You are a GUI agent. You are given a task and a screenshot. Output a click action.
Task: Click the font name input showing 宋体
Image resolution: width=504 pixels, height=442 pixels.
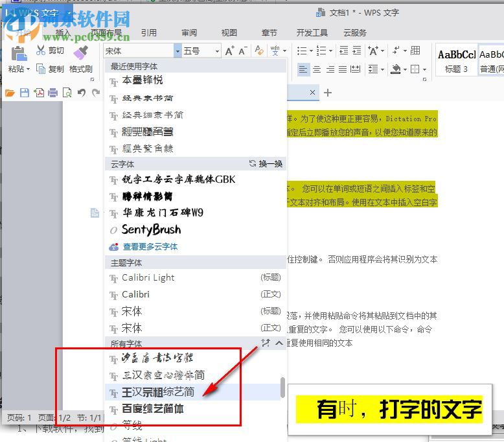tap(139, 51)
